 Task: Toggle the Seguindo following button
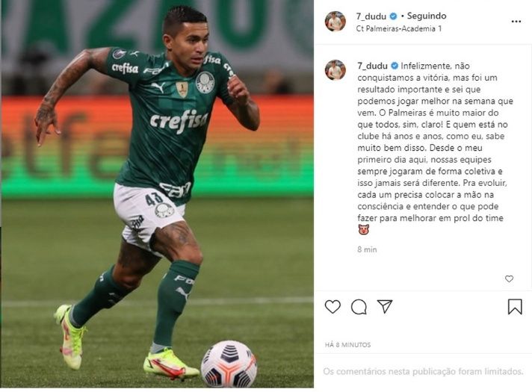pos(427,16)
